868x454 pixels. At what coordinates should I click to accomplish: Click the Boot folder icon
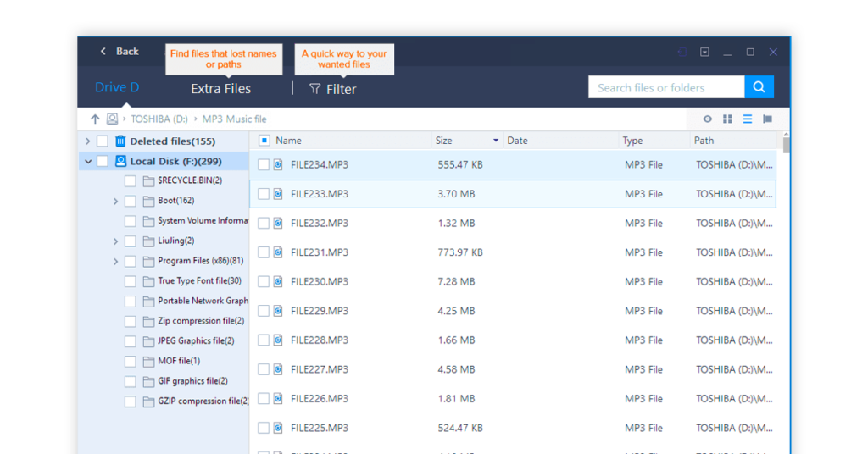[148, 201]
